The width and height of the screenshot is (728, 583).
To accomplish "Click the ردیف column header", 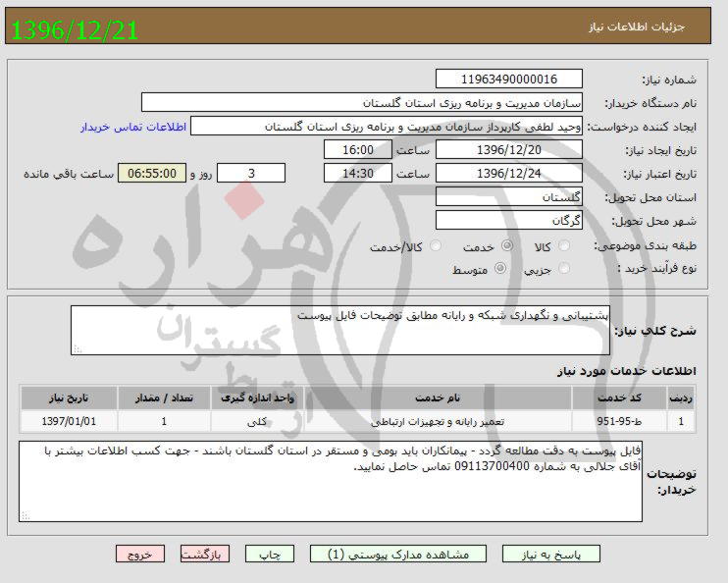I will [x=681, y=398].
